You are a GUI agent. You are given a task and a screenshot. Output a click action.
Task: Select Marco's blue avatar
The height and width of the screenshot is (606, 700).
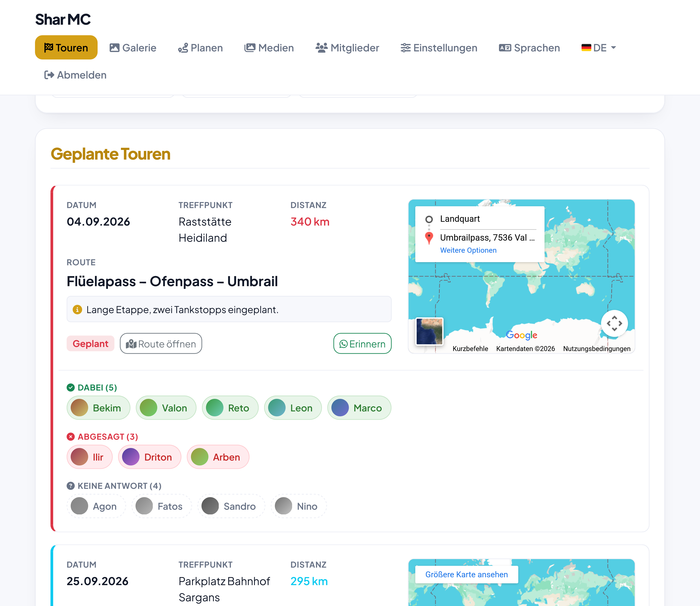(340, 408)
